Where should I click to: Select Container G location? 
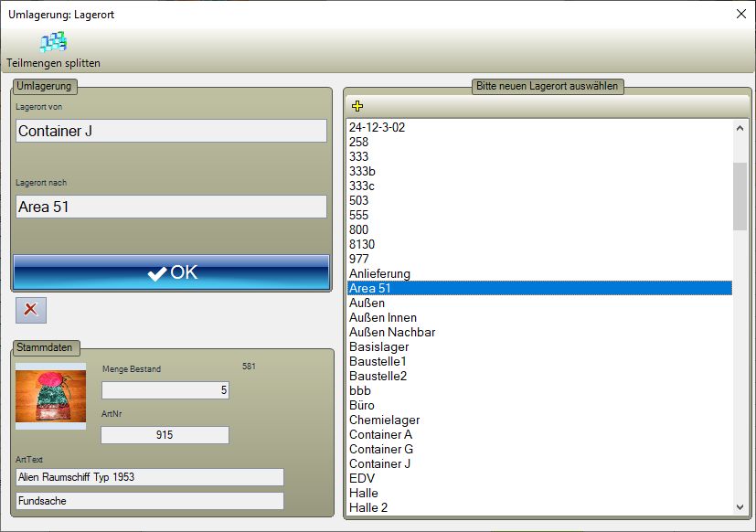(539, 449)
